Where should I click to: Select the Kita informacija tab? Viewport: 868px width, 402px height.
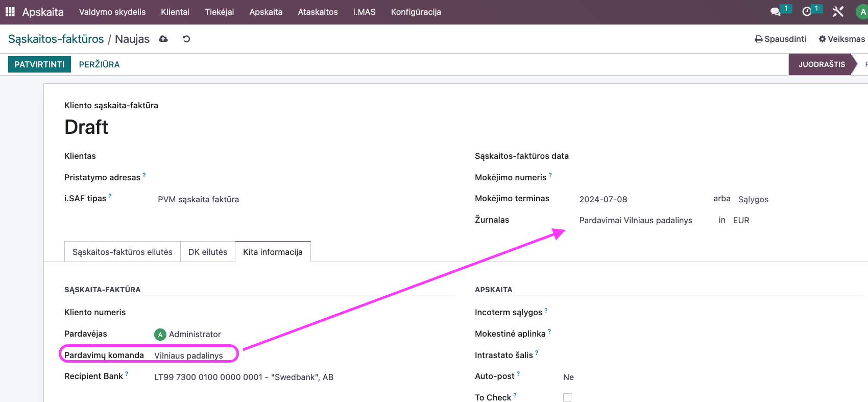tap(273, 252)
